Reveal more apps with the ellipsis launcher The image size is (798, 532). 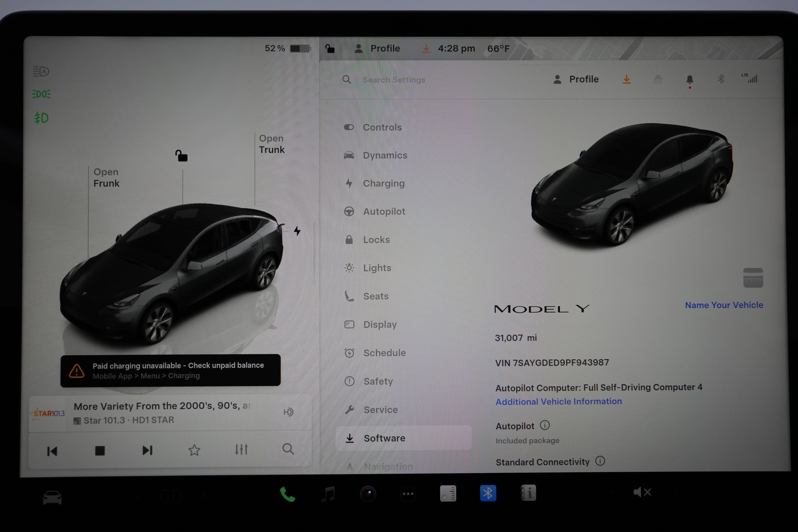(409, 494)
